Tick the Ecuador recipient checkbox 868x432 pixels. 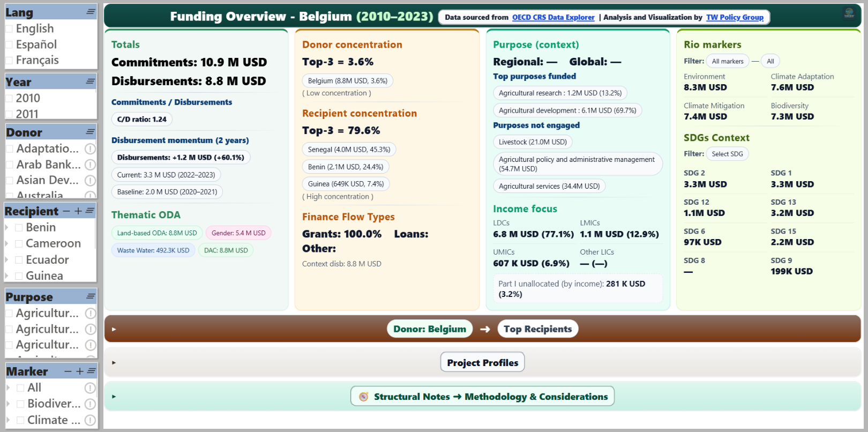coord(19,259)
